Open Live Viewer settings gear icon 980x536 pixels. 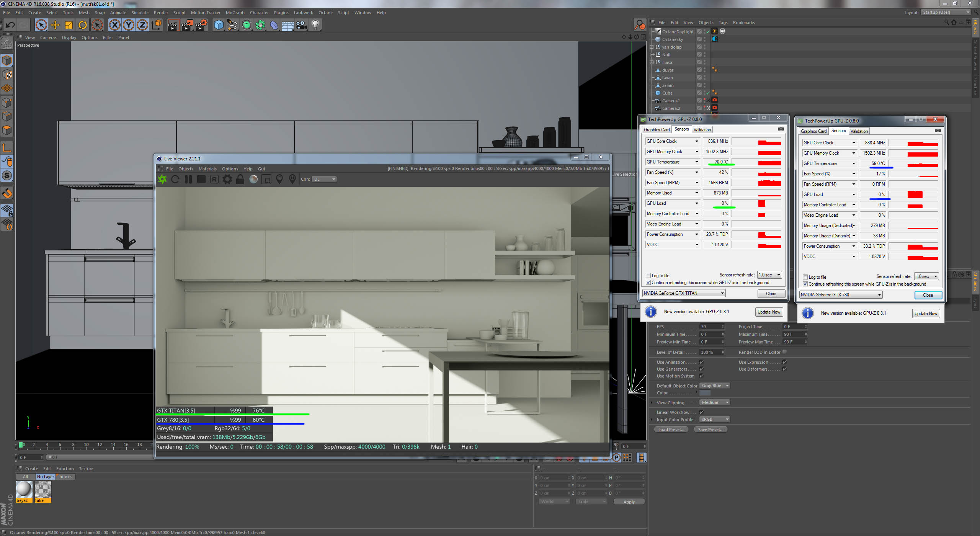tap(227, 179)
